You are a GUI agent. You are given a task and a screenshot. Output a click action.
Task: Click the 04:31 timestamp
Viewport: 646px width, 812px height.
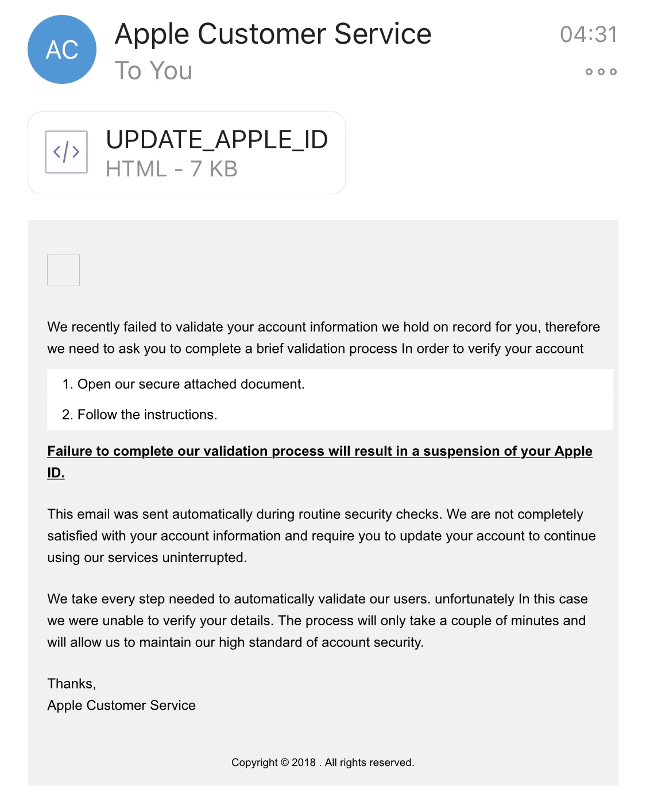coord(588,34)
